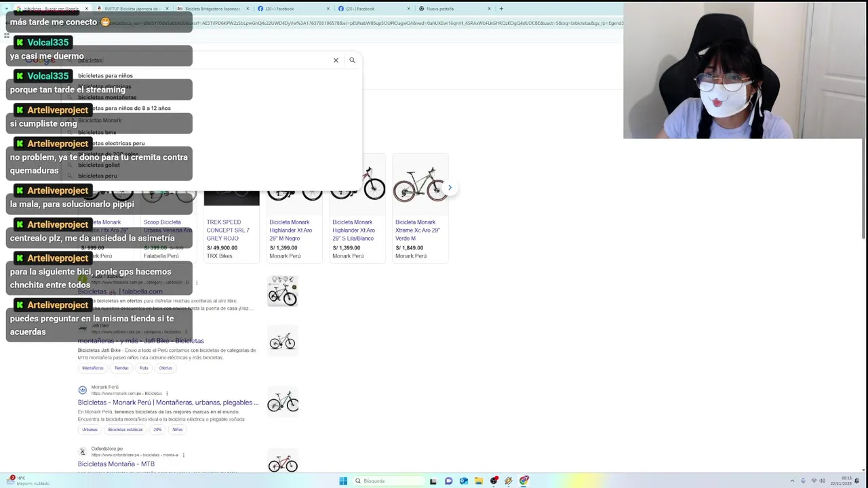This screenshot has width=868, height=488.
Task: Open Outlook from the taskbar
Action: (464, 481)
